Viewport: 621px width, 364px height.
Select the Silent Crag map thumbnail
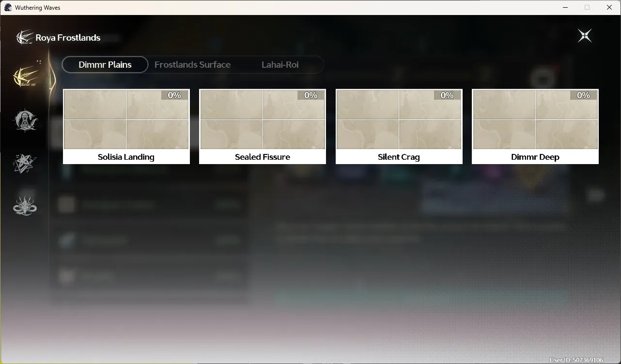click(x=399, y=119)
